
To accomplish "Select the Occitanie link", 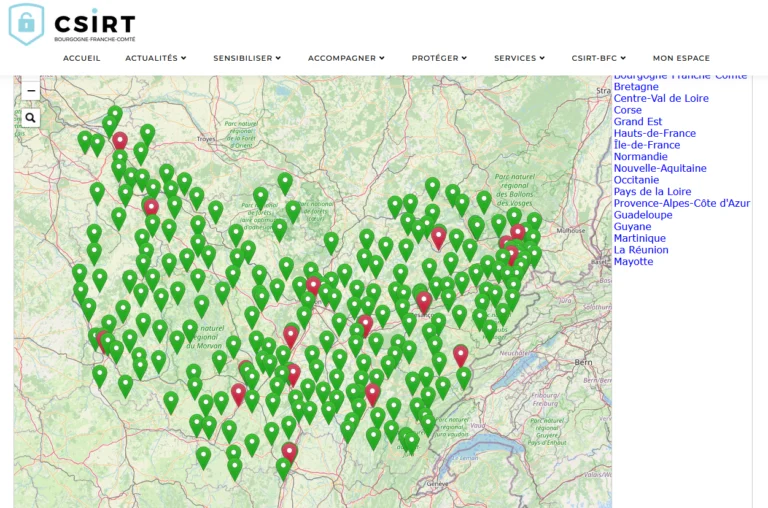I will coord(636,180).
